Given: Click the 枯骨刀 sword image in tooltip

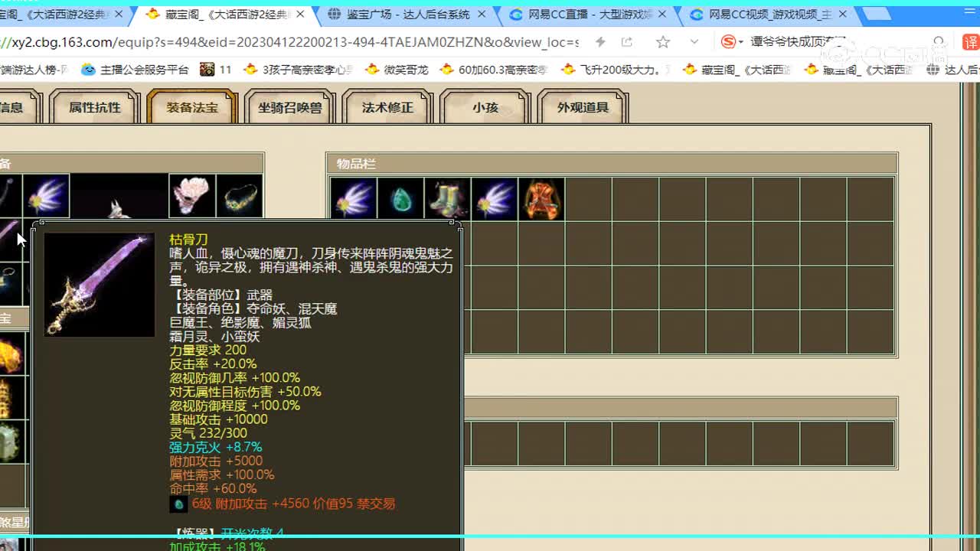Looking at the screenshot, I should [100, 285].
